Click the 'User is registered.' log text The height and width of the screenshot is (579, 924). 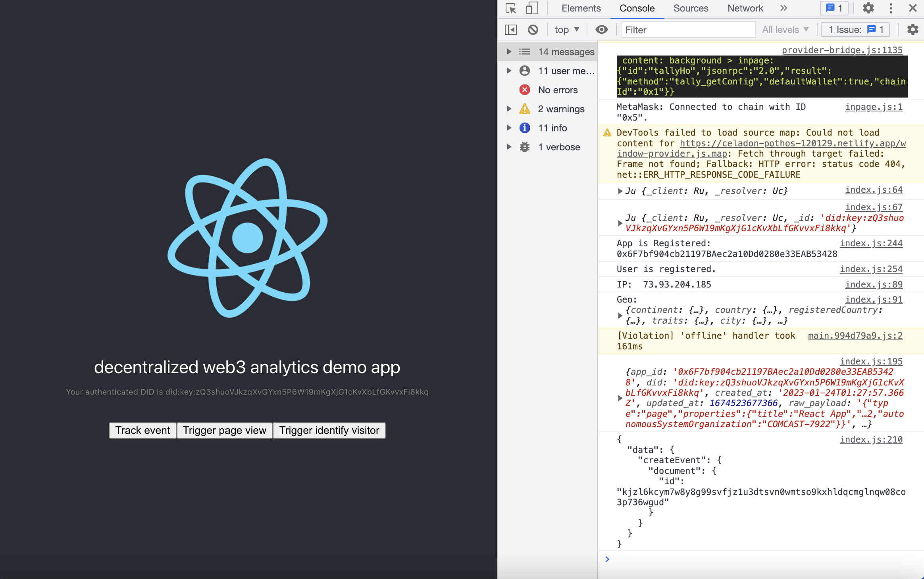coord(666,269)
